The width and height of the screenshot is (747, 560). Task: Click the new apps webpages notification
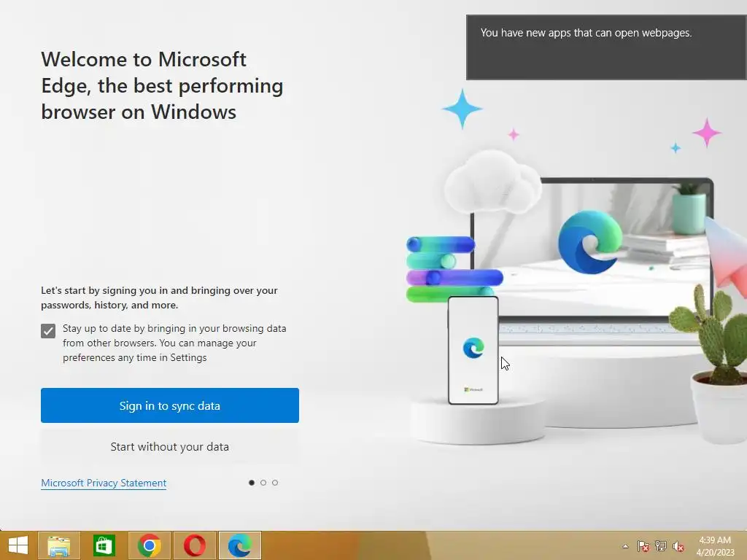(606, 47)
